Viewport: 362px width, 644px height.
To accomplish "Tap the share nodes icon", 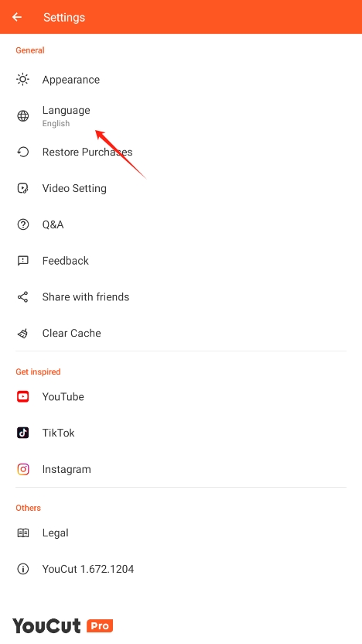I will 23,297.
